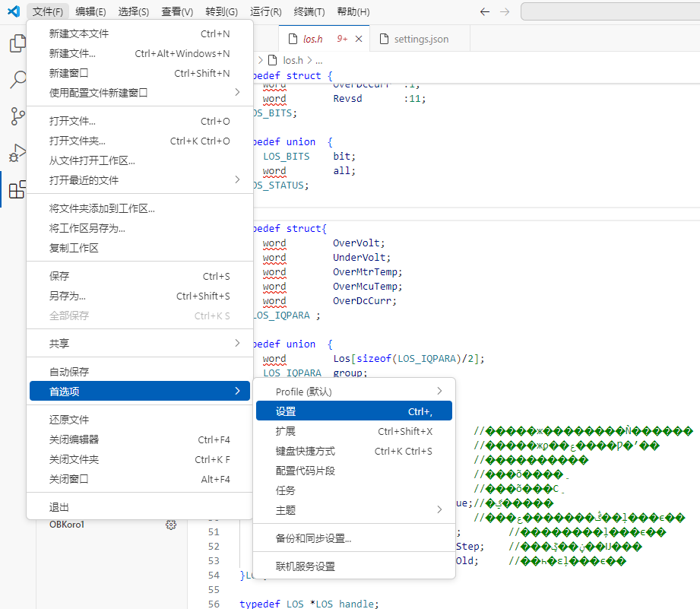Image resolution: width=700 pixels, height=609 pixels.
Task: Open the Search view in the activity bar
Action: point(17,80)
